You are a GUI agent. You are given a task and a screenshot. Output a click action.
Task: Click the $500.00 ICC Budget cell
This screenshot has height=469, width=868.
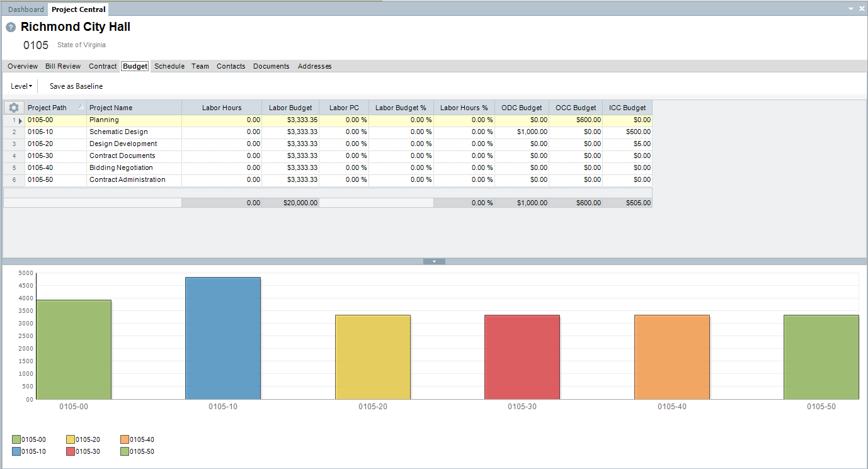[627, 132]
